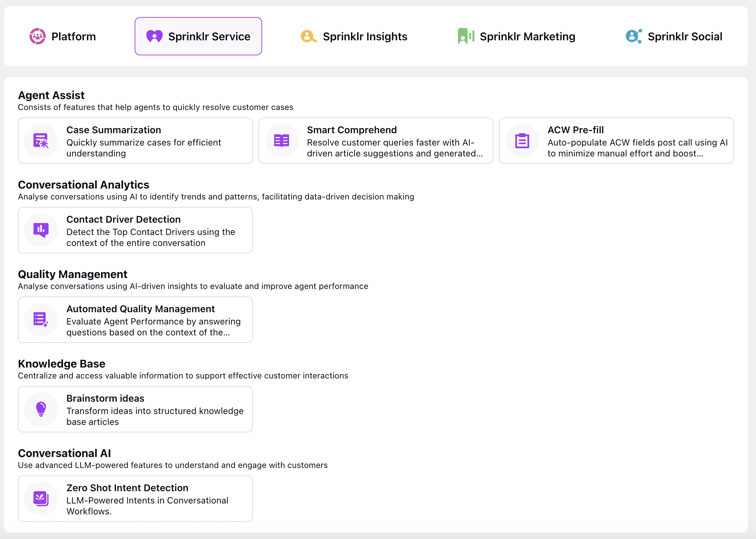Click 'Analyse conversations using AI to identify trends' text
This screenshot has height=539, width=756.
216,197
